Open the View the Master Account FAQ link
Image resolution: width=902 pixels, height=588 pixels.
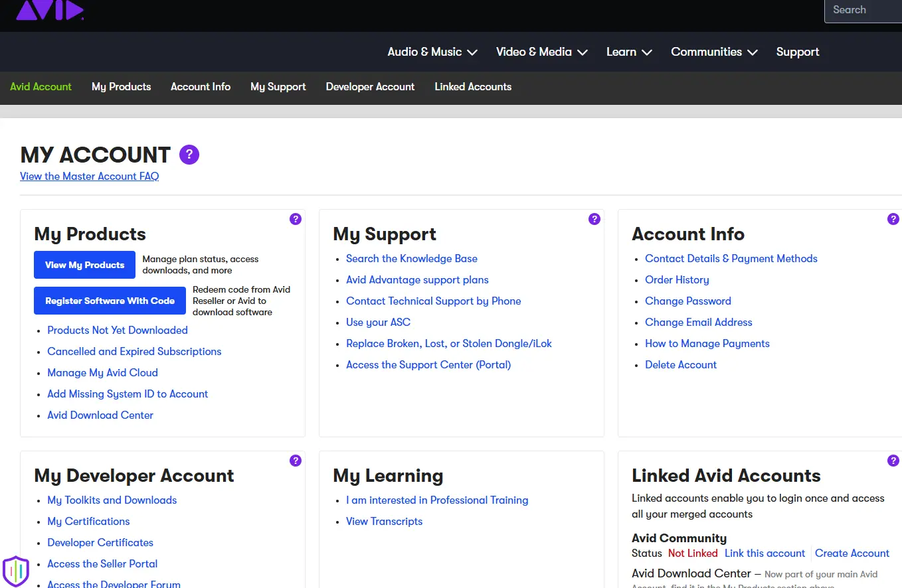90,177
